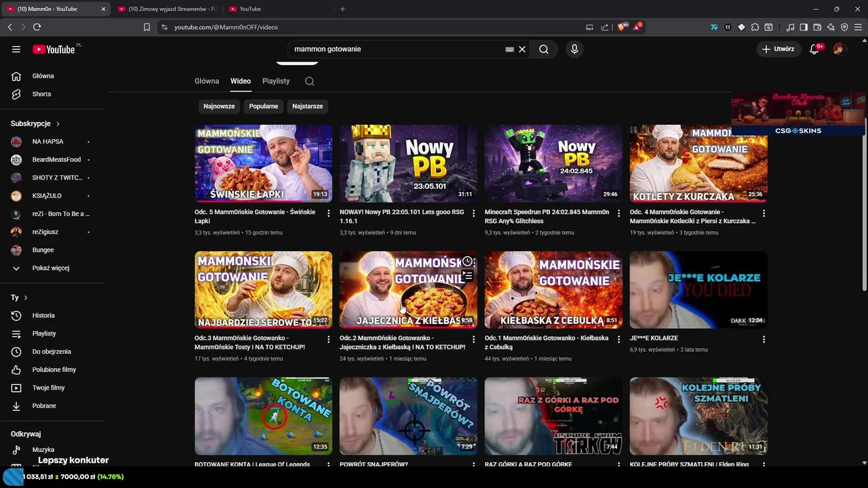
Task: Open more options for Minecraft Speedrun PB video
Action: pyautogui.click(x=618, y=213)
